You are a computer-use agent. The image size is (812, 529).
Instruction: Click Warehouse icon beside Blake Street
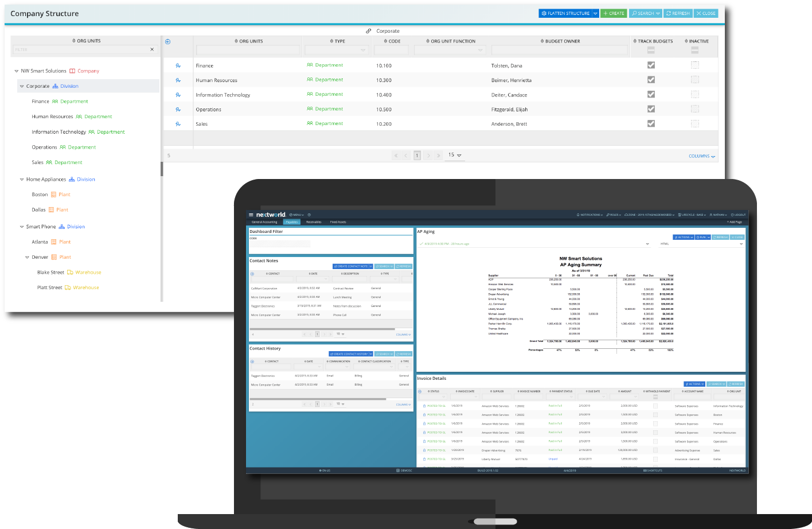coord(70,273)
